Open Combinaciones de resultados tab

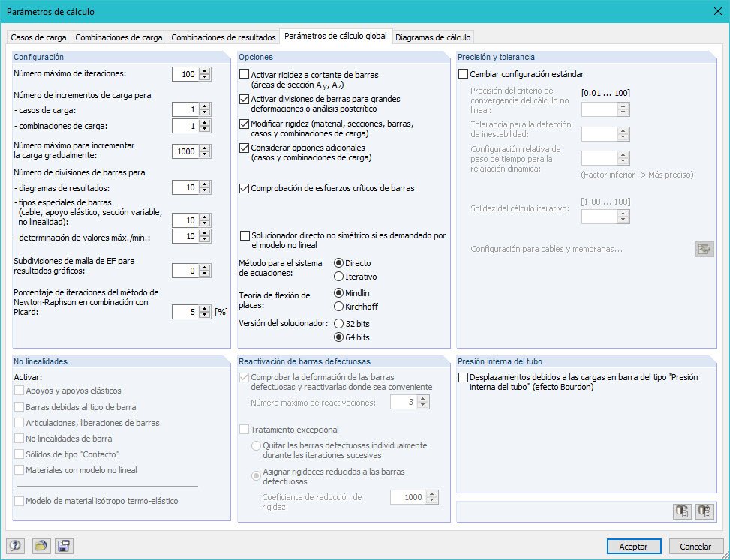pos(224,37)
